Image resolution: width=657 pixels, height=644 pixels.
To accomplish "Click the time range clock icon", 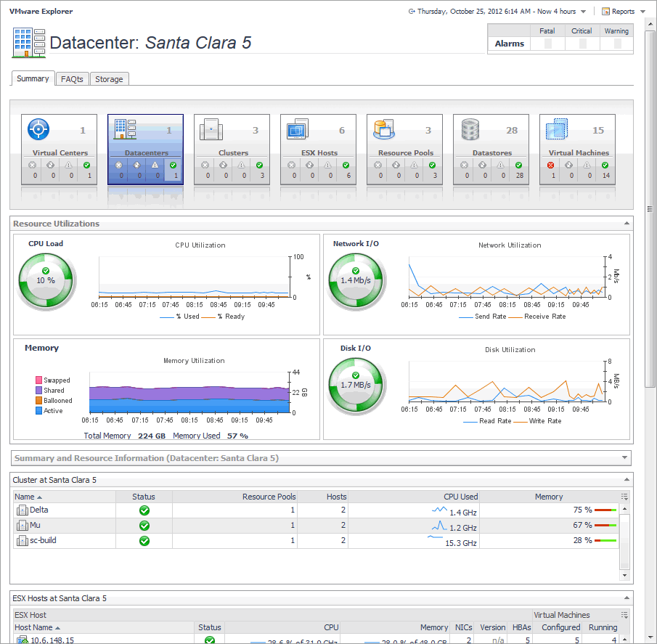I will [x=412, y=12].
